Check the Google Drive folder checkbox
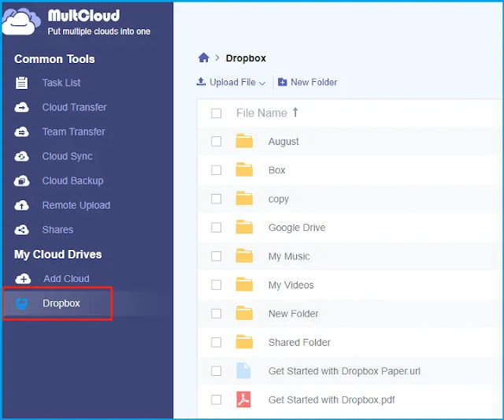Image resolution: width=504 pixels, height=420 pixels. (x=216, y=228)
